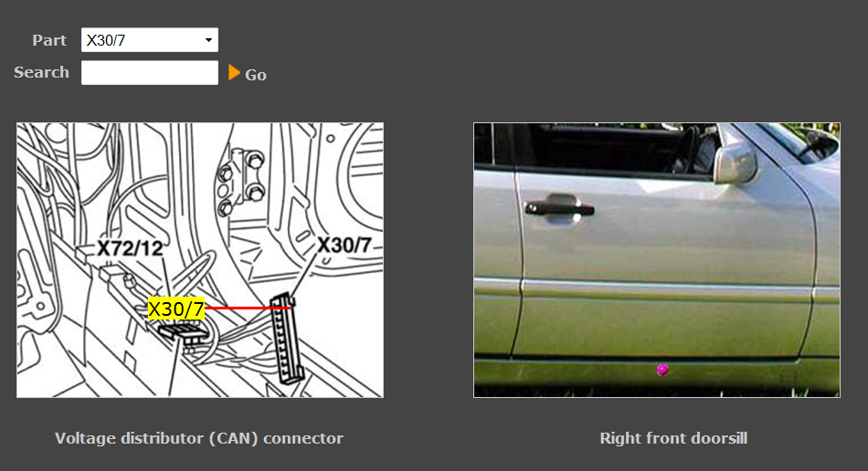Click the orange Go arrow icon
The width and height of the screenshot is (868, 471).
click(x=234, y=72)
